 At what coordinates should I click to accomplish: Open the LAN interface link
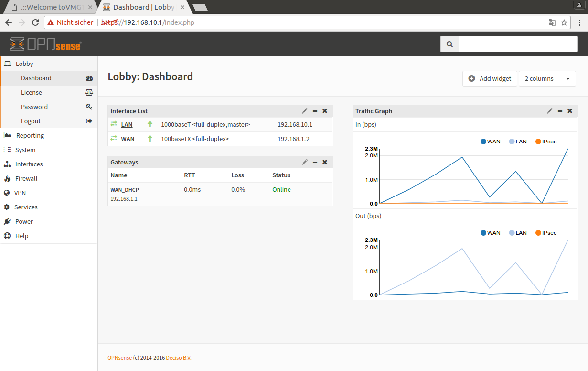click(127, 124)
